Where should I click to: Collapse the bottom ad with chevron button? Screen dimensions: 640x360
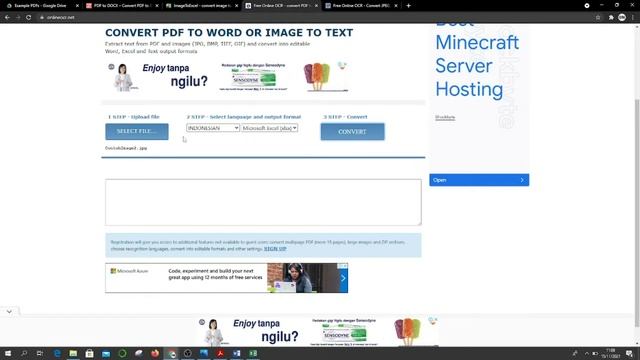click(9, 311)
